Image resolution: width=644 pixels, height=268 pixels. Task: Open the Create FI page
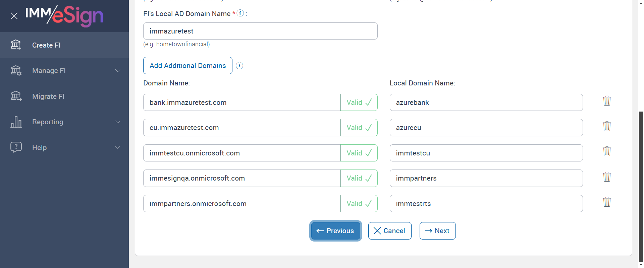[46, 45]
